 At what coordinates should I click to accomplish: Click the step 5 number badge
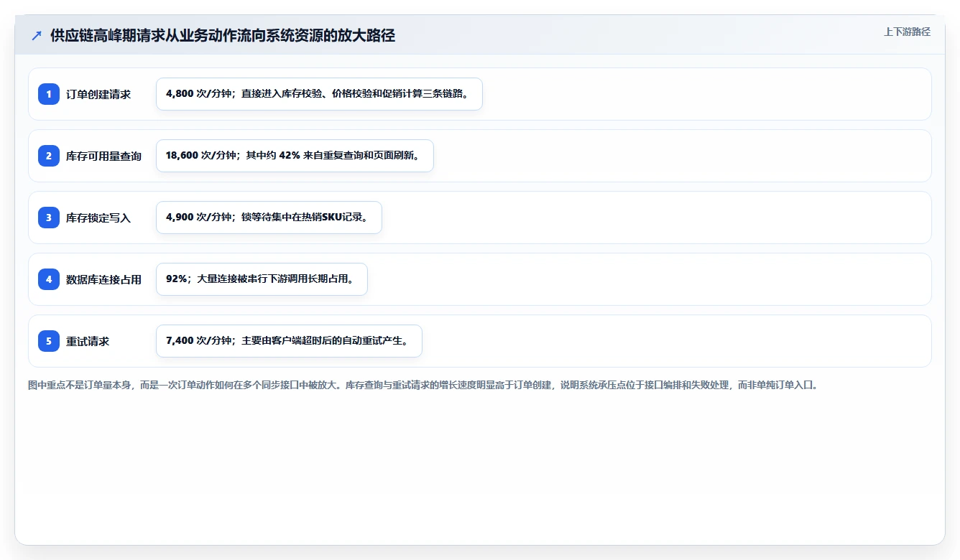pyautogui.click(x=49, y=341)
